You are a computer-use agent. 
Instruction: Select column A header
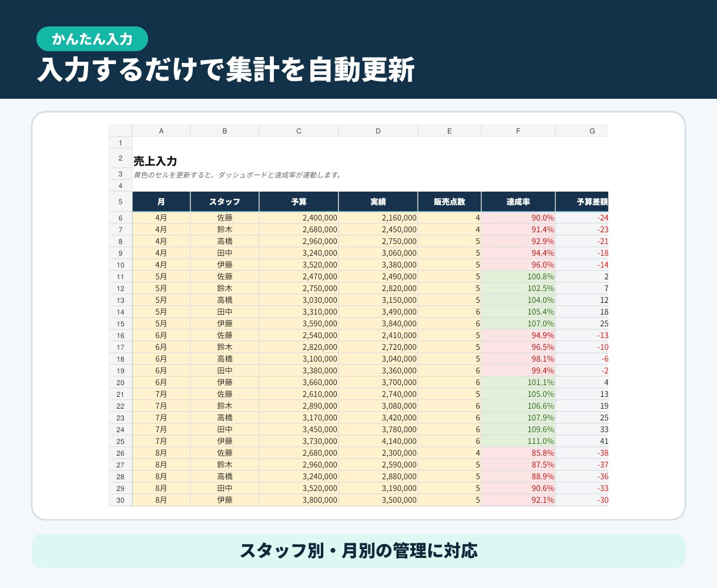(161, 131)
